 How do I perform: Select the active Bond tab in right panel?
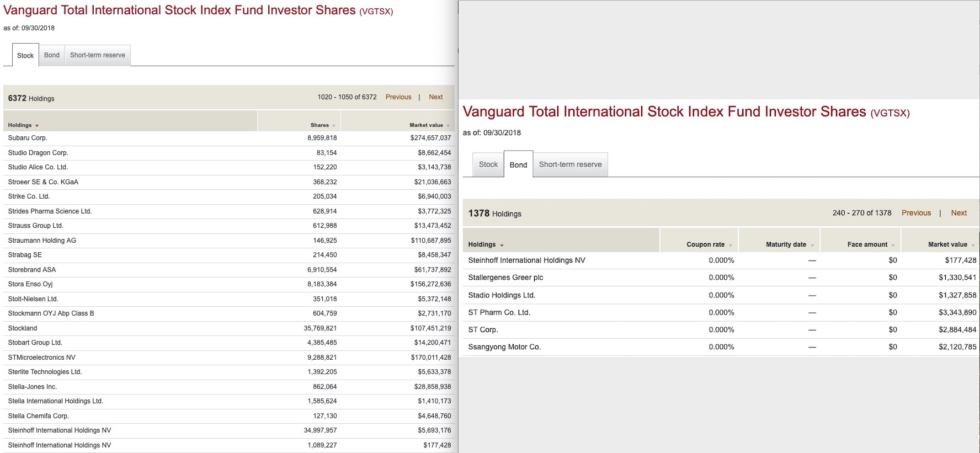(518, 164)
